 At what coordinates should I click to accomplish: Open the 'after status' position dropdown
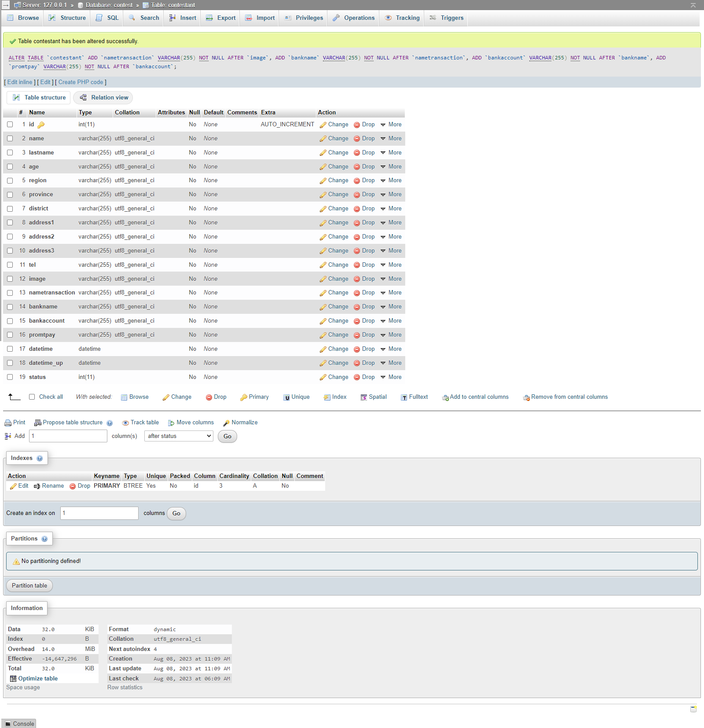179,436
